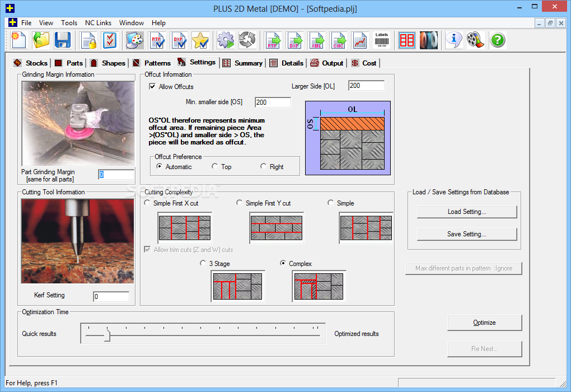Export to DXF with arrow icon
The image size is (571, 392).
click(294, 40)
